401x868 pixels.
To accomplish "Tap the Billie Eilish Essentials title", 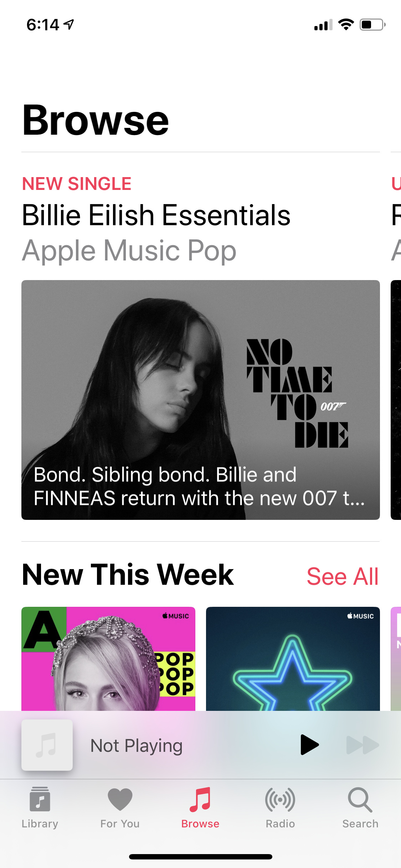I will click(156, 215).
